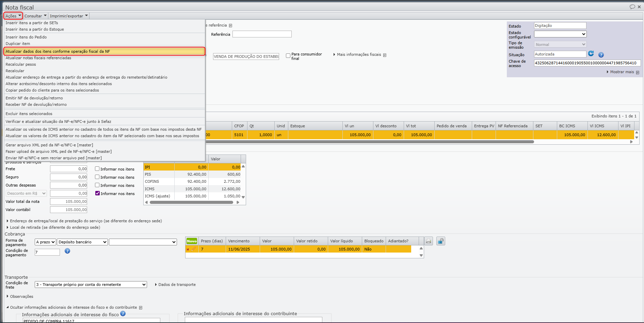The image size is (644, 323).
Task: Focus the Condição de pagamento field
Action: coord(47,252)
